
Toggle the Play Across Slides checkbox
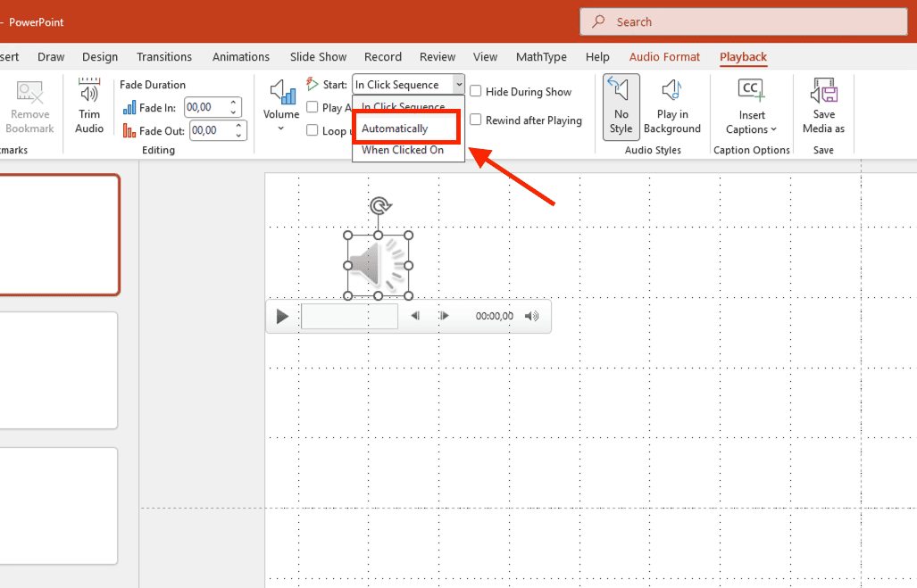313,107
